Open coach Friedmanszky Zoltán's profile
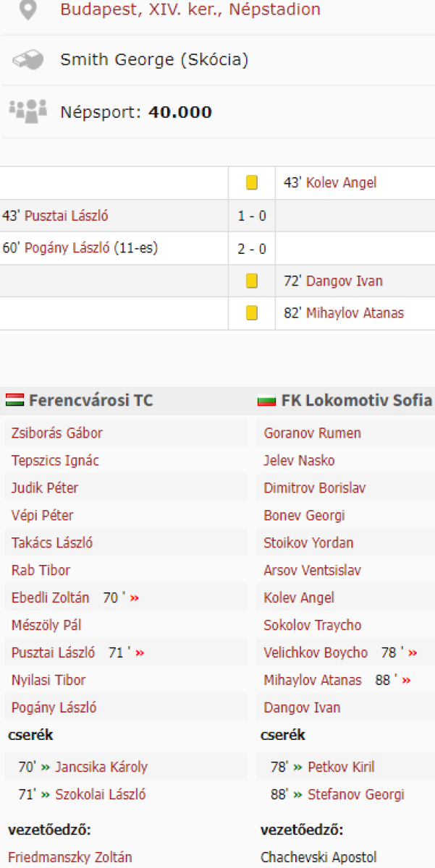This screenshot has width=435, height=868. (x=70, y=858)
